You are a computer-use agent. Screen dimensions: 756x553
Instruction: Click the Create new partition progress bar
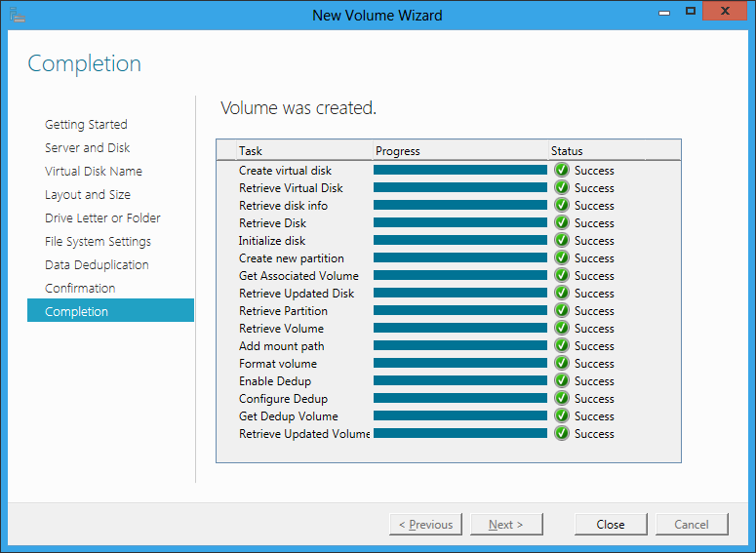click(460, 257)
